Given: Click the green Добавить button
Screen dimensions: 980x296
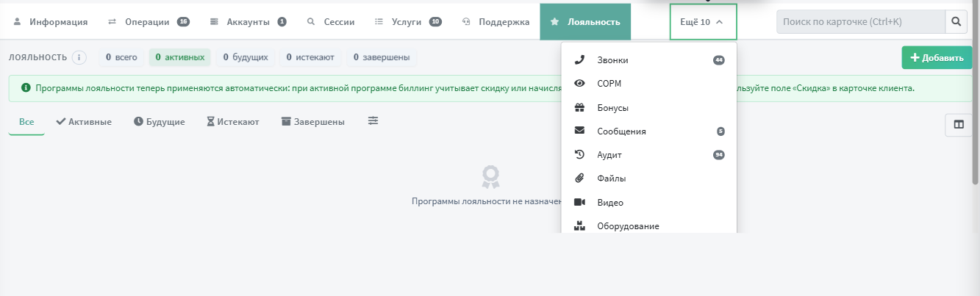Looking at the screenshot, I should 937,58.
